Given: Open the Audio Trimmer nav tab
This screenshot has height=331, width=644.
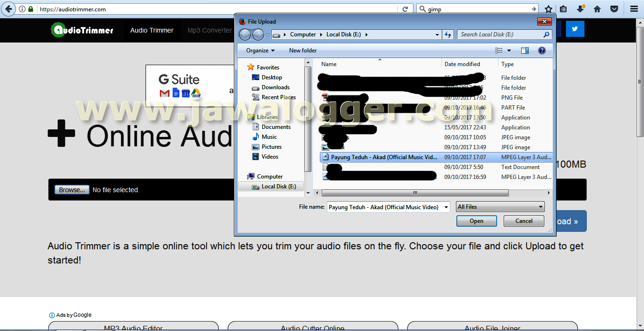Looking at the screenshot, I should (152, 30).
